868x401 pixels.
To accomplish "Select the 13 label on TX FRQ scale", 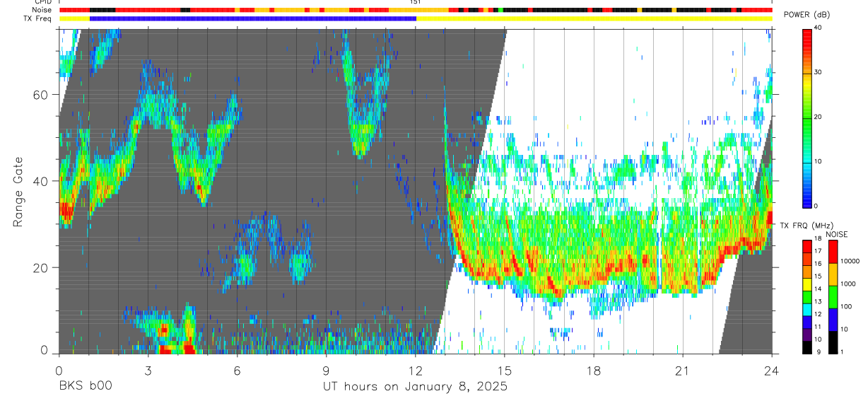I will tap(818, 301).
